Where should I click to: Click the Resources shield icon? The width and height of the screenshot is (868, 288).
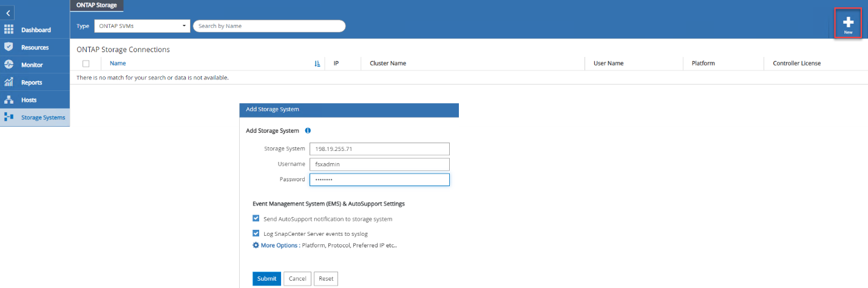pyautogui.click(x=8, y=47)
